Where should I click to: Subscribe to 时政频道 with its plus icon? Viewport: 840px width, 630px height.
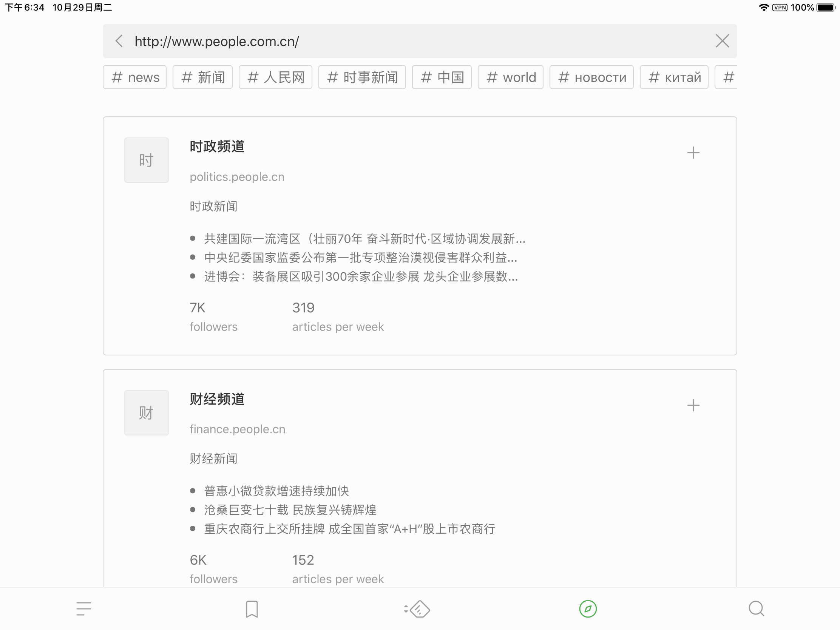click(x=693, y=153)
